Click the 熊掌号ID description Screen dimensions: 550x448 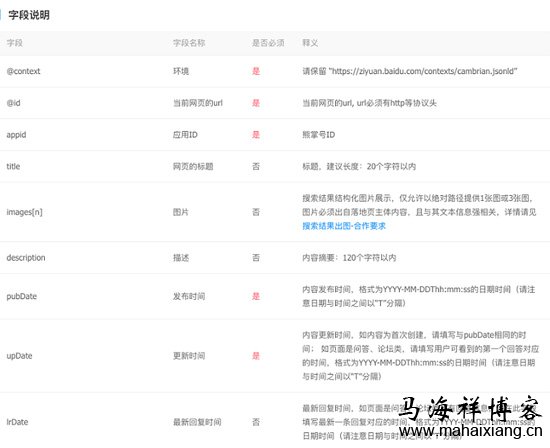coord(318,135)
